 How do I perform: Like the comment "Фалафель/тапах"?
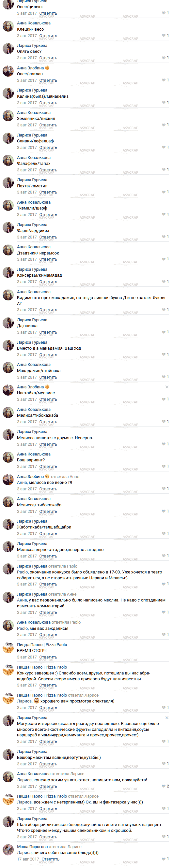[165, 170]
